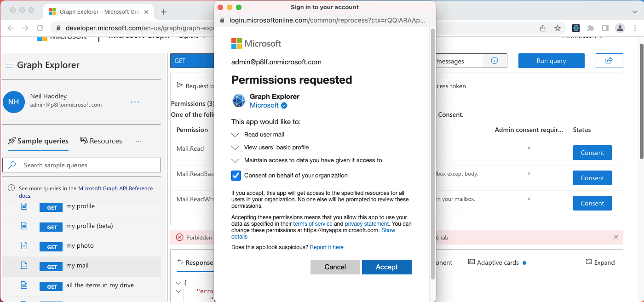Image resolution: width=644 pixels, height=302 pixels.
Task: Reload the page with the refresh icon
Action: 40,28
